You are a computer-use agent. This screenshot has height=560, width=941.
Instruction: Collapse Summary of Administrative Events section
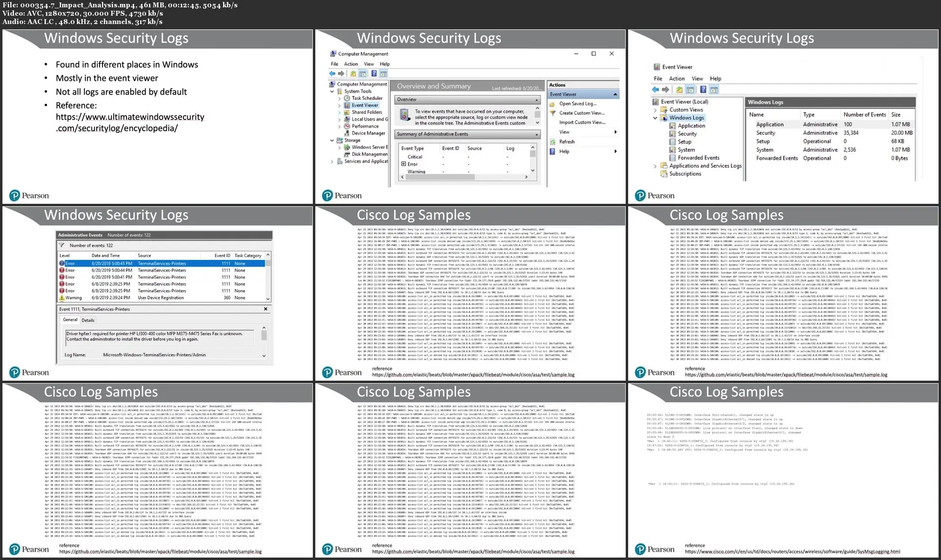pyautogui.click(x=537, y=134)
